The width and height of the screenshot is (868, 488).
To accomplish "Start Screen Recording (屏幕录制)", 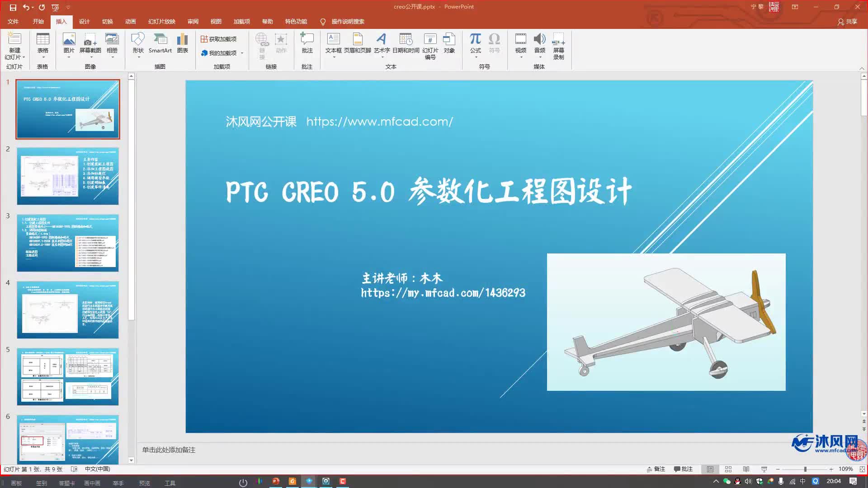I will coord(559,46).
